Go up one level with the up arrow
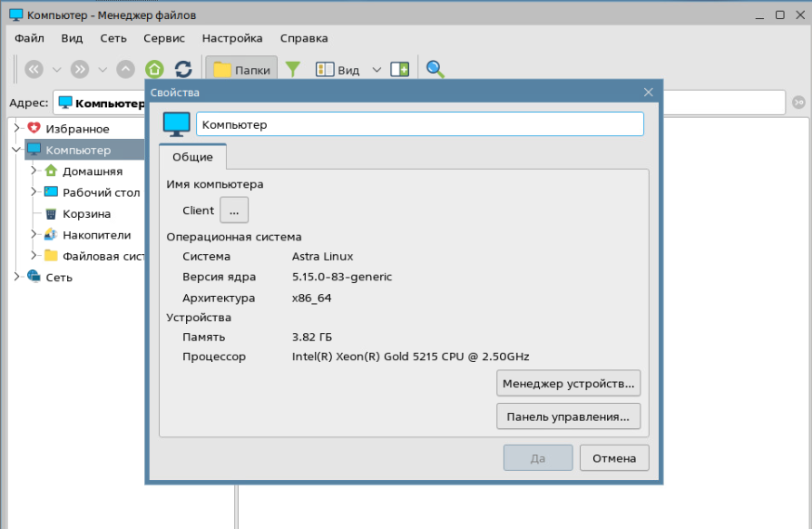This screenshot has width=812, height=529. tap(125, 69)
